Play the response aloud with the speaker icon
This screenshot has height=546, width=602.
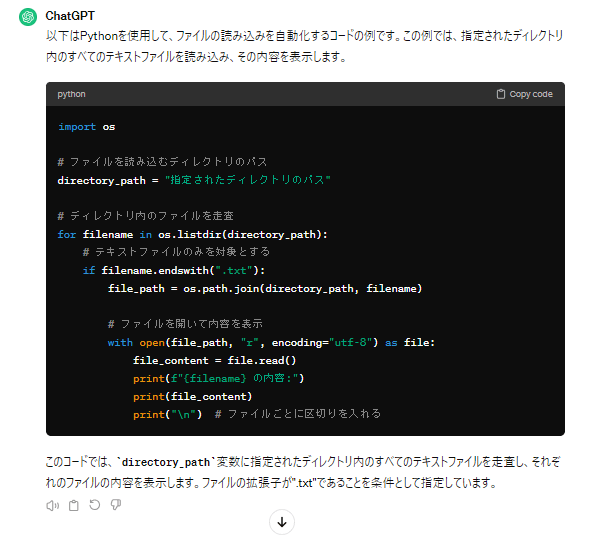coord(53,506)
